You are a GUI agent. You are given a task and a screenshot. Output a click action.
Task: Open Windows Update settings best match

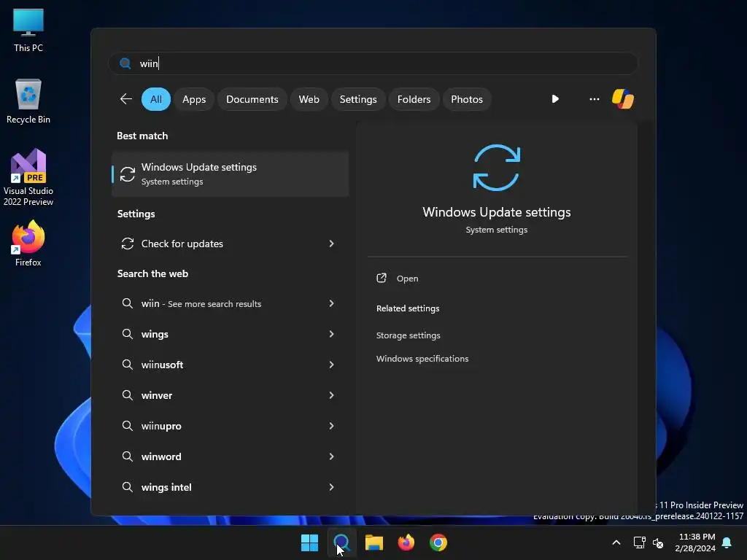point(230,174)
